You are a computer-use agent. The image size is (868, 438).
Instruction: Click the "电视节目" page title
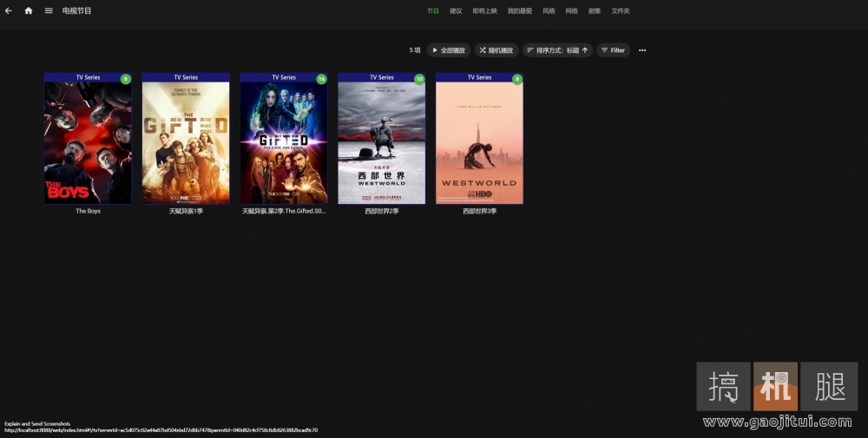[x=77, y=10]
